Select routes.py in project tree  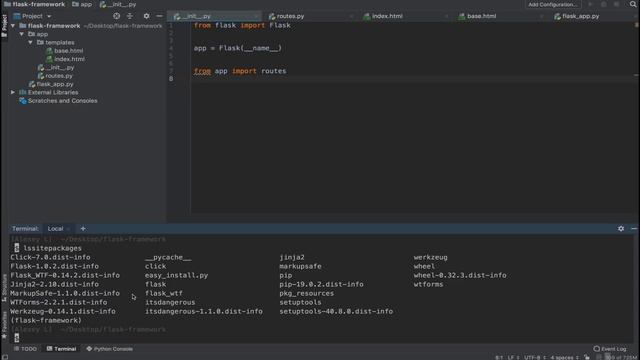[x=55, y=76]
